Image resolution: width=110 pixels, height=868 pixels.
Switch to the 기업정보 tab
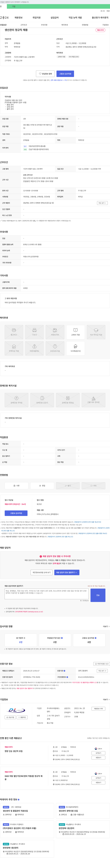tap(106, 25)
